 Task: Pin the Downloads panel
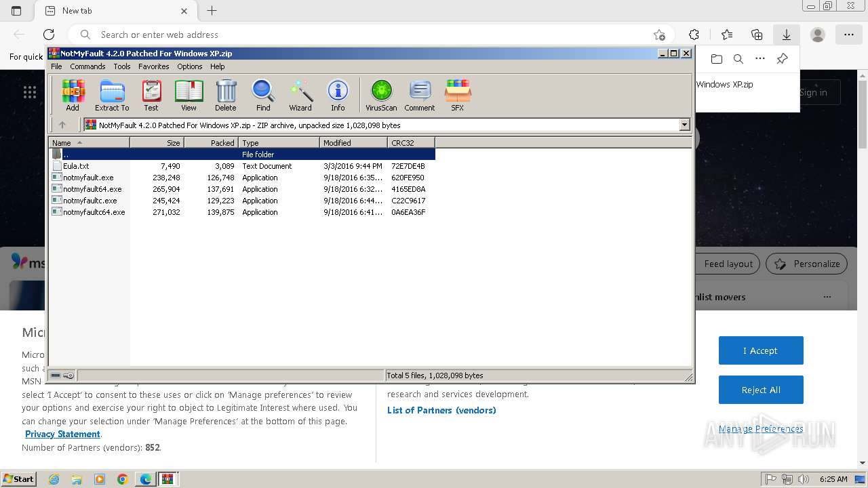click(x=782, y=59)
